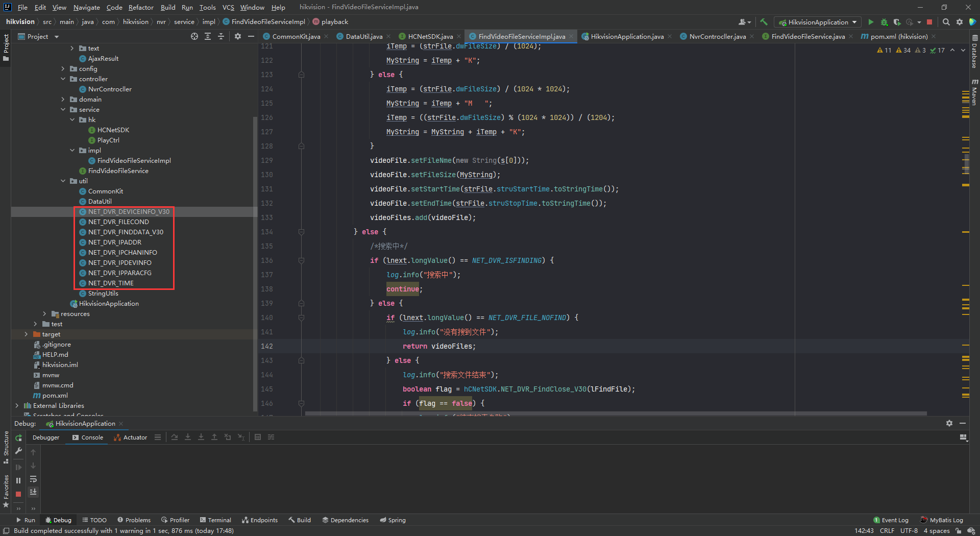The width and height of the screenshot is (980, 536).
Task: Expand the config folder
Action: click(63, 69)
